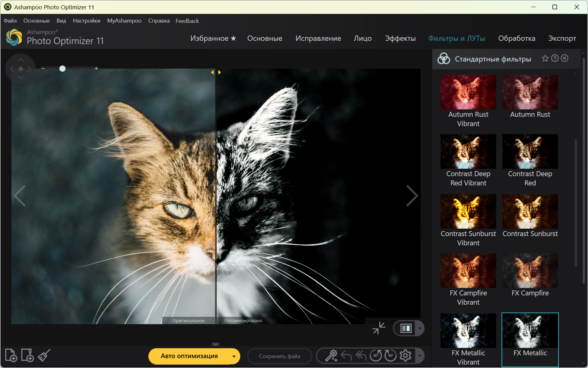Click the Сохранить файл button
588x368 pixels.
click(279, 356)
